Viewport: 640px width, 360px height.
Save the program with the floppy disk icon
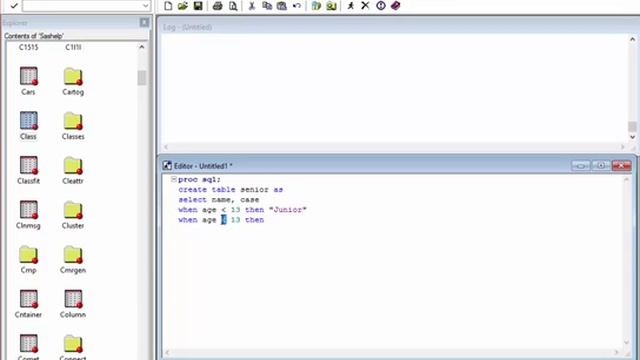pyautogui.click(x=198, y=6)
